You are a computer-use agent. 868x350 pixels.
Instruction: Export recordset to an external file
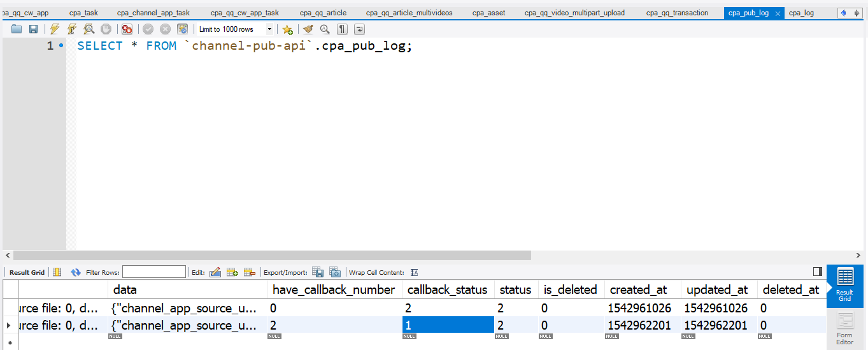pos(318,272)
